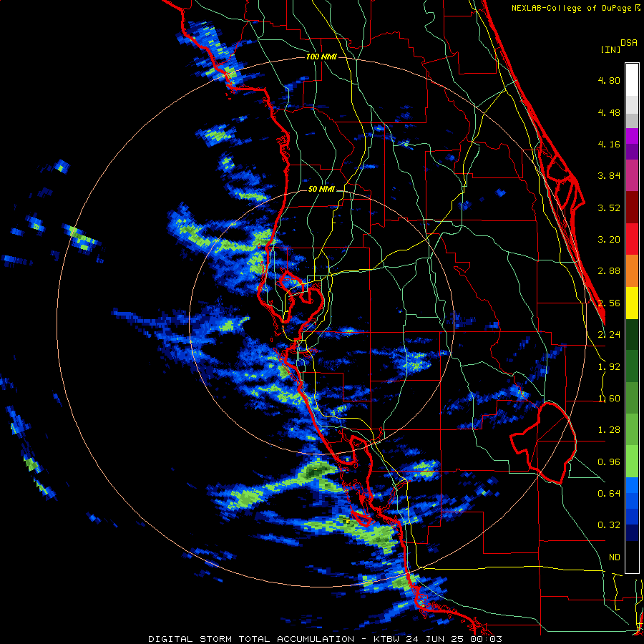644x644 pixels.
Task: Click the 3.20 legend value
Action: (609, 240)
